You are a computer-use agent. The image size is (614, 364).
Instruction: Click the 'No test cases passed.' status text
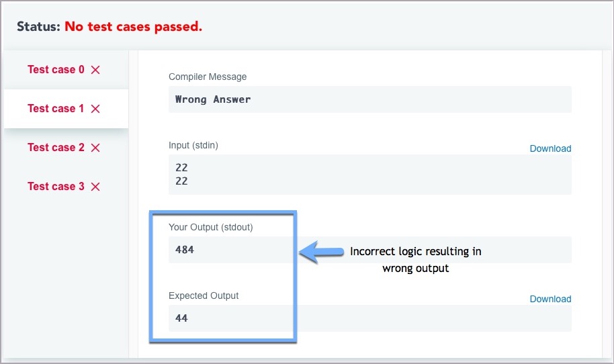tap(134, 27)
